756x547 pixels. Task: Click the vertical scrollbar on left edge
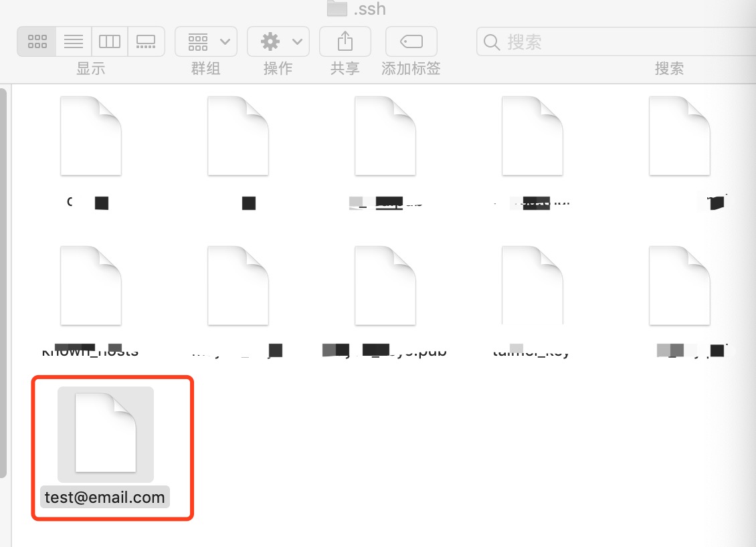[x=3, y=281]
